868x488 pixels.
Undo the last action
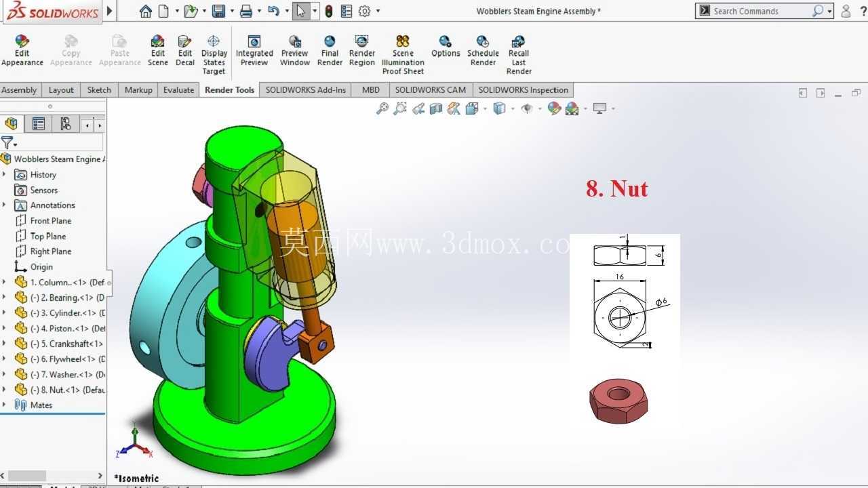[x=273, y=11]
